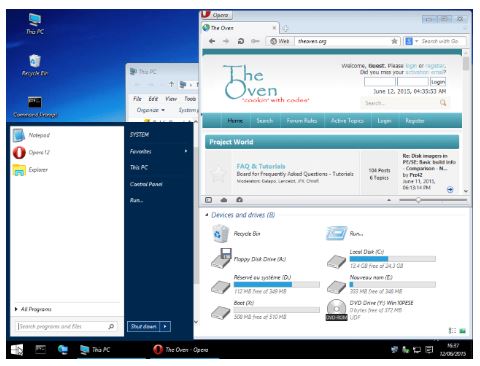
Task: Open Explorer from Start menu
Action: point(30,170)
